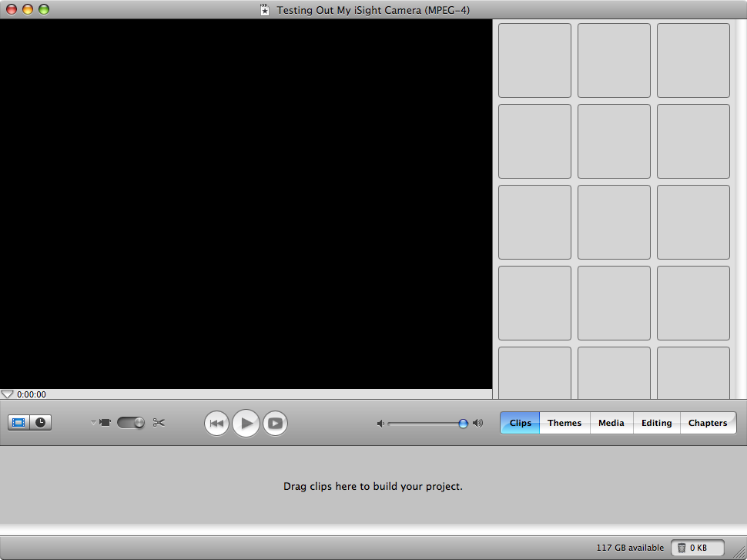
Task: Switch to the Editing tab
Action: click(x=656, y=423)
